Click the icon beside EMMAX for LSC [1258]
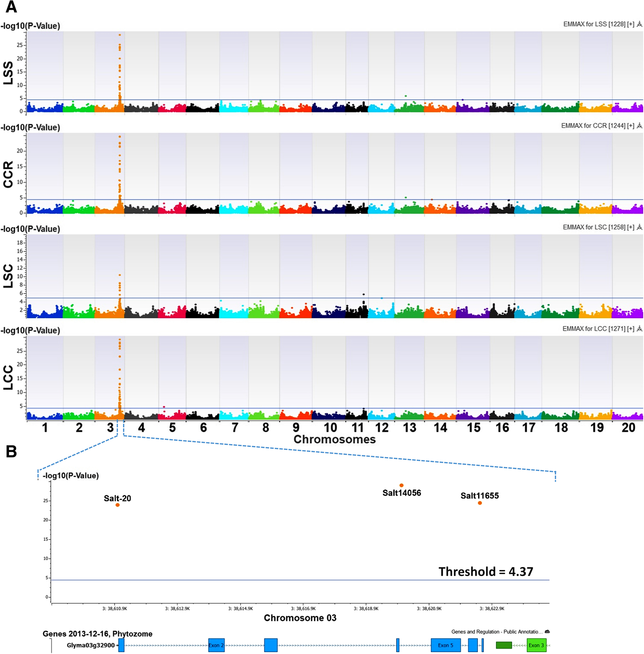Viewport: 644px width, 654px height. (639, 227)
